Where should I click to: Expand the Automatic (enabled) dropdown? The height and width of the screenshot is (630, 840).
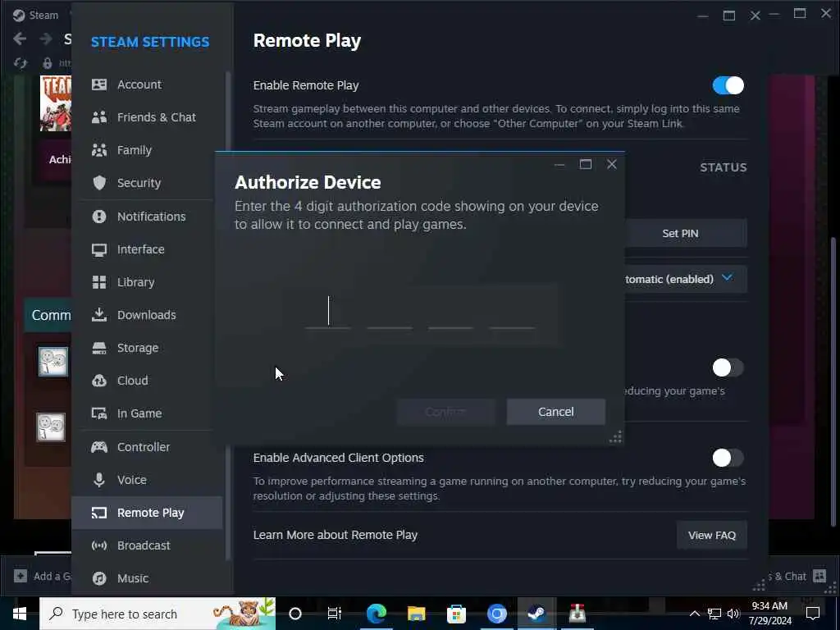pos(686,279)
